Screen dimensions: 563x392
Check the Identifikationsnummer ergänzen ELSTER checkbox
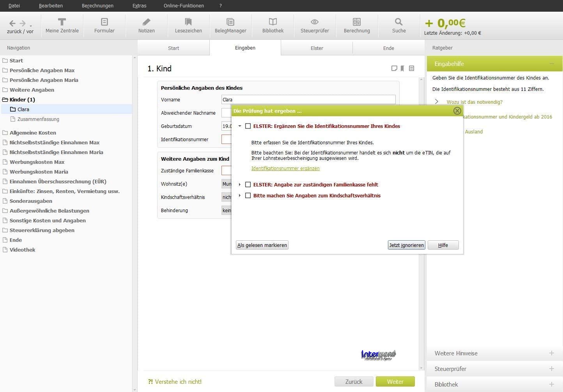[x=248, y=126]
